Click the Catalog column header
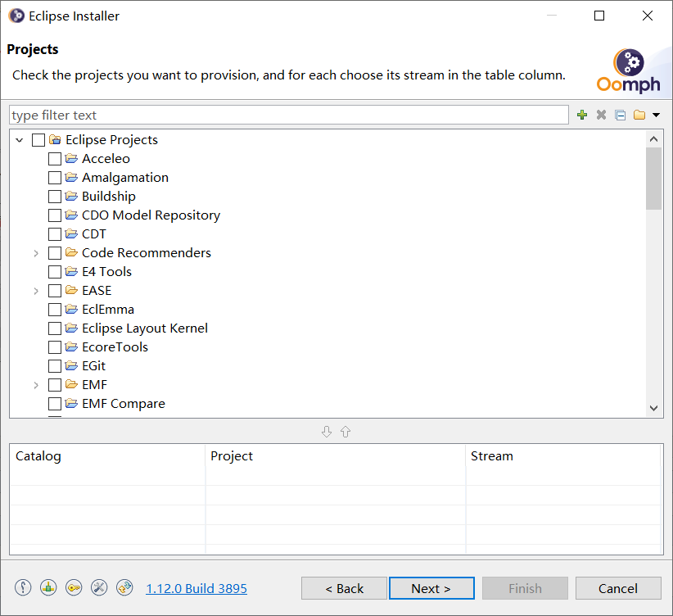 107,455
